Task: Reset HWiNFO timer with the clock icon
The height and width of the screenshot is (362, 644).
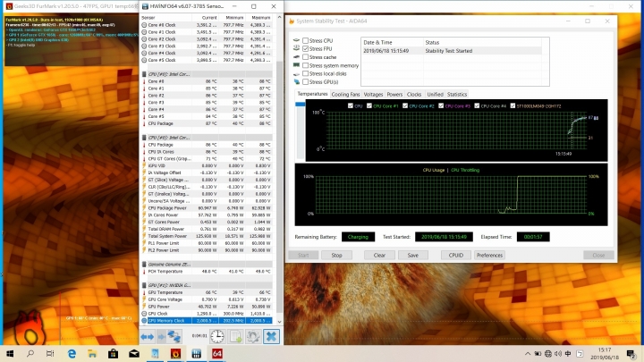Action: coord(217,337)
